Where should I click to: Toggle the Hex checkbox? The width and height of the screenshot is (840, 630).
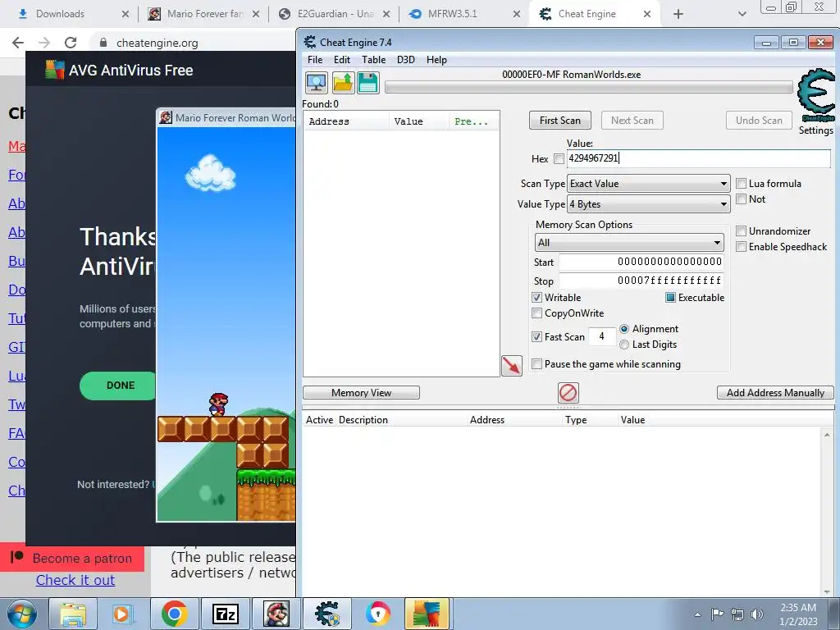point(559,158)
